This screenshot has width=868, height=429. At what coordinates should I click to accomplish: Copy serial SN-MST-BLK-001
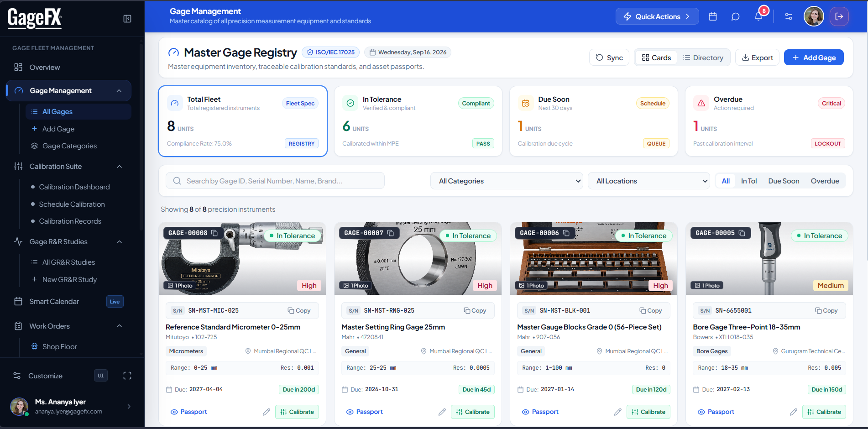point(650,310)
